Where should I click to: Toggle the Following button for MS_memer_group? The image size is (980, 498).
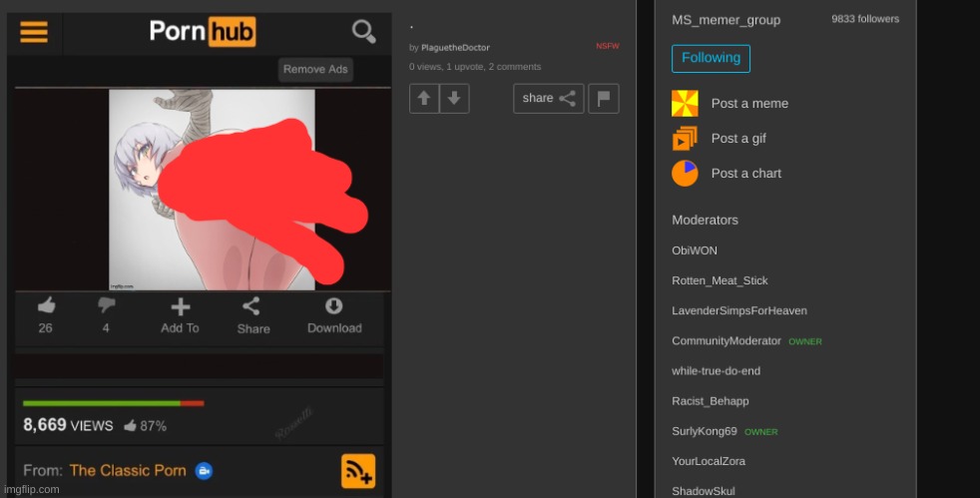click(711, 58)
